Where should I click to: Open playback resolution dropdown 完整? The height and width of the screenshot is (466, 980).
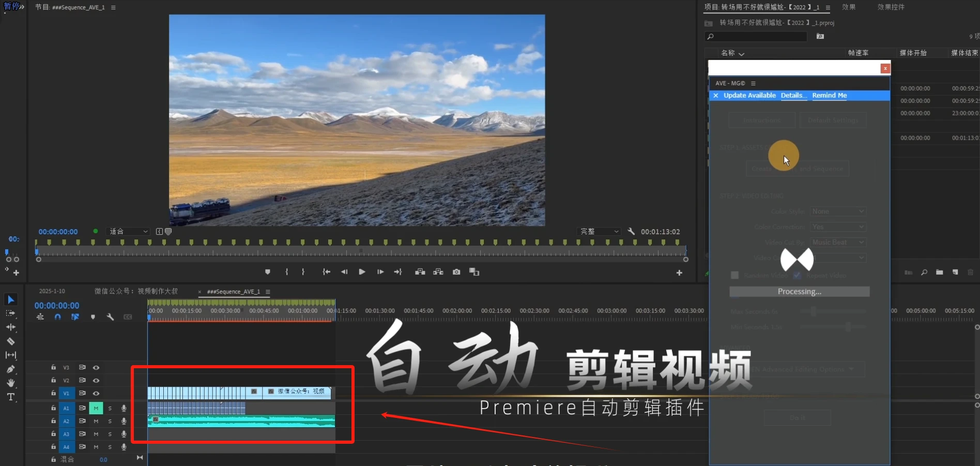point(599,232)
